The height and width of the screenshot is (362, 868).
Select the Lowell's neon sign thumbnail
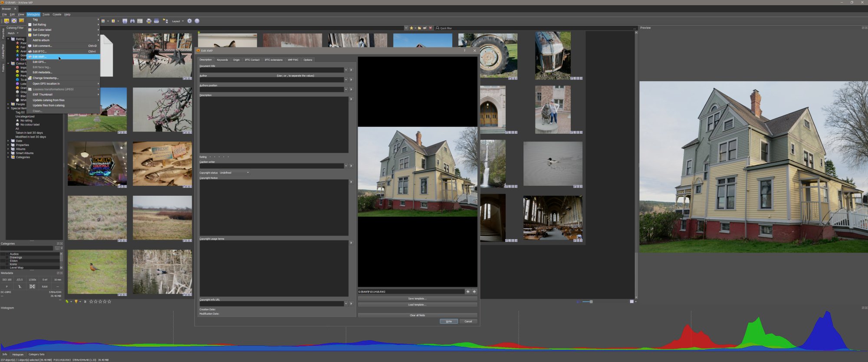pyautogui.click(x=97, y=164)
